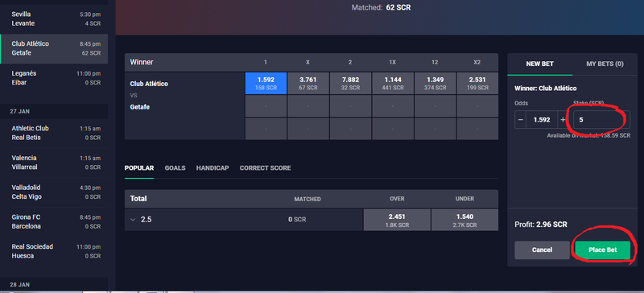Open the Leganés vs Eibar match

point(54,78)
